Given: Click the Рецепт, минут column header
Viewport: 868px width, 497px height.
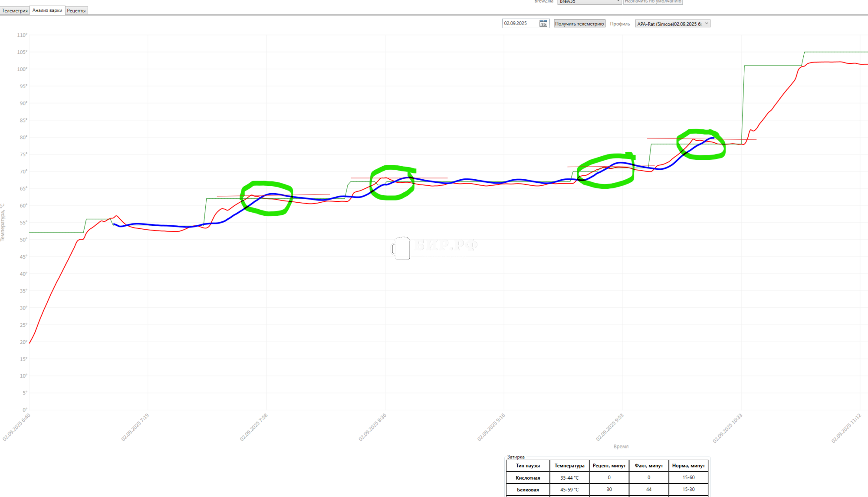Looking at the screenshot, I should coord(609,466).
